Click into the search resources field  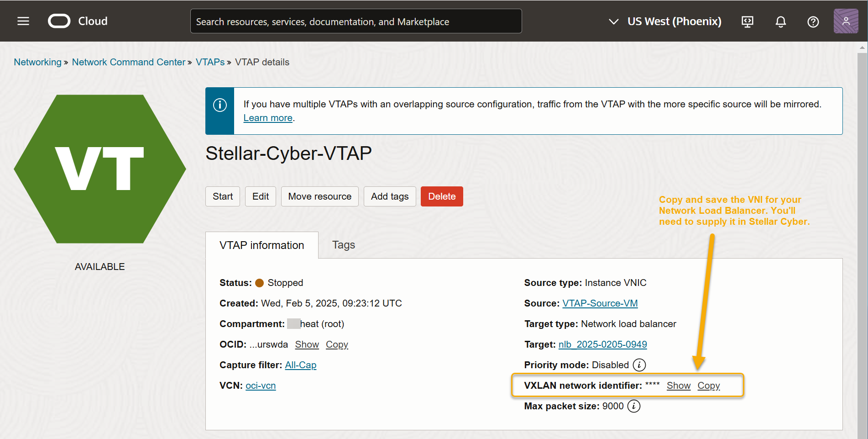click(356, 21)
